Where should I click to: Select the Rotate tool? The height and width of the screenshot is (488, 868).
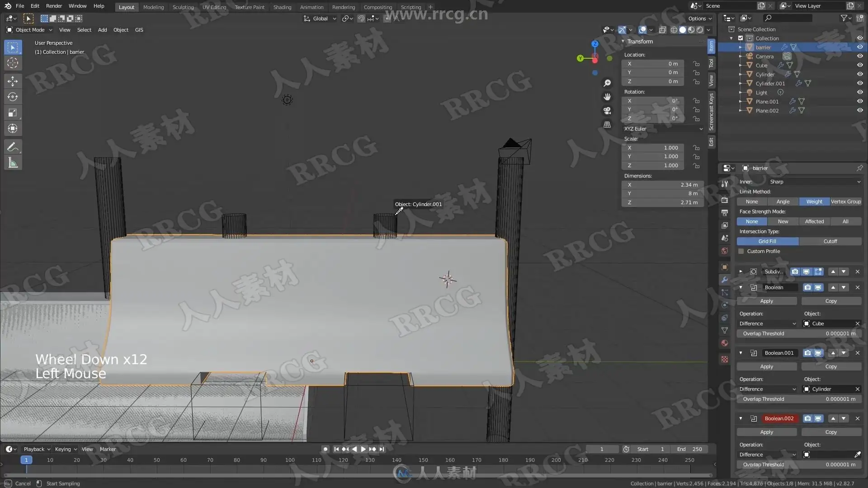(x=13, y=97)
